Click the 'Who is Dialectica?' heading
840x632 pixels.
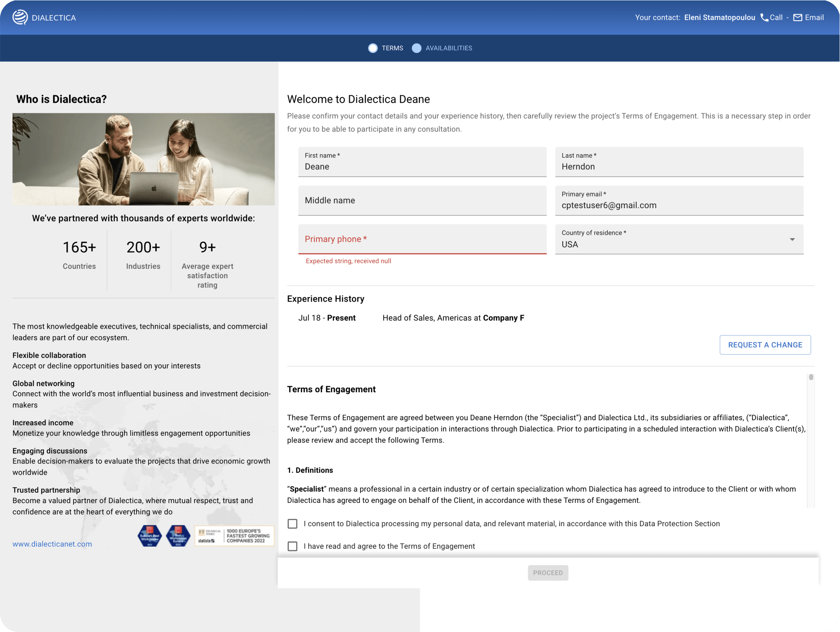click(61, 99)
